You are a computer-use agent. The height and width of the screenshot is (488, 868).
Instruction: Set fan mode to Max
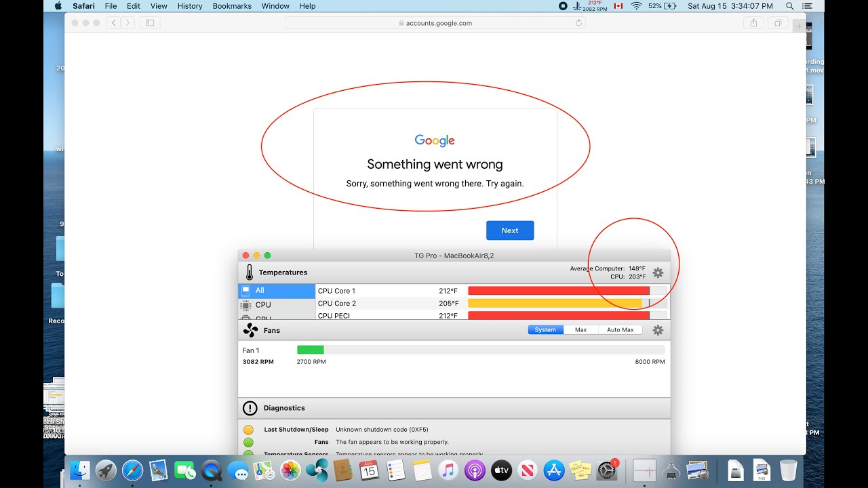point(581,330)
